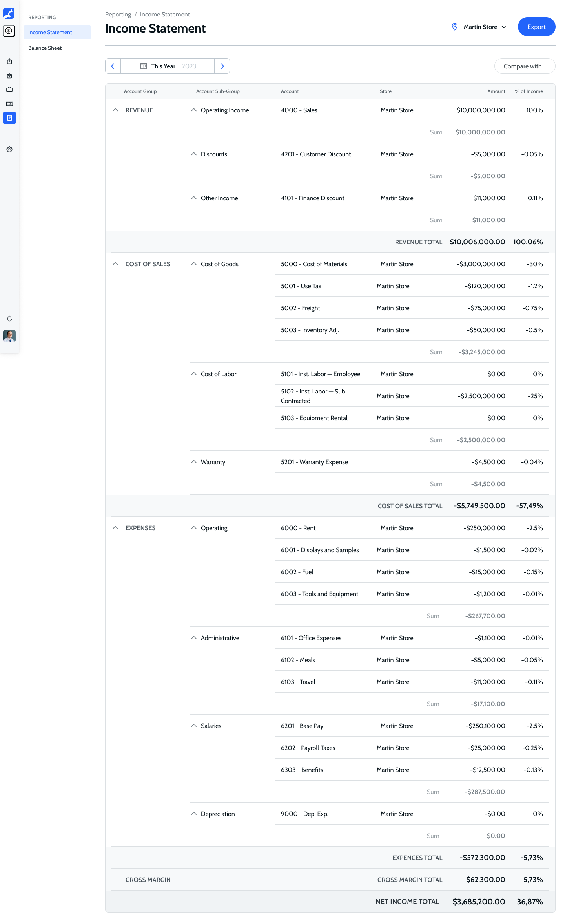The height and width of the screenshot is (924, 565).
Task: Collapse the REVENUE account group
Action: coord(115,110)
